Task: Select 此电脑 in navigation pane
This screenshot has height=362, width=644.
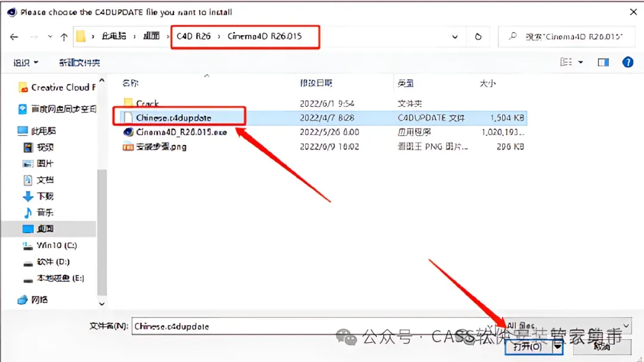Action: [x=36, y=131]
